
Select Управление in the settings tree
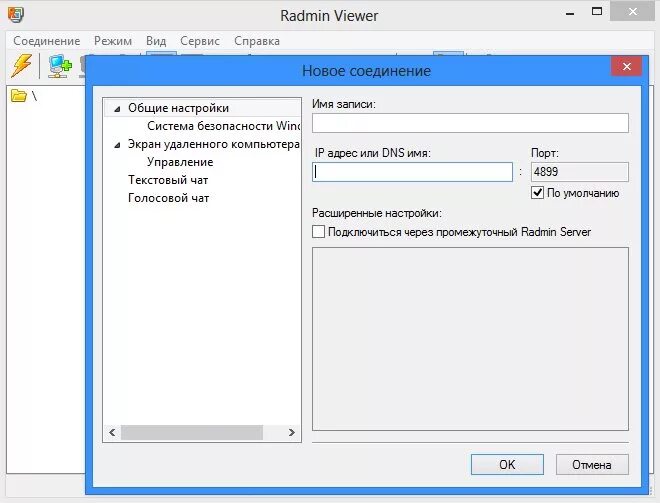point(180,162)
